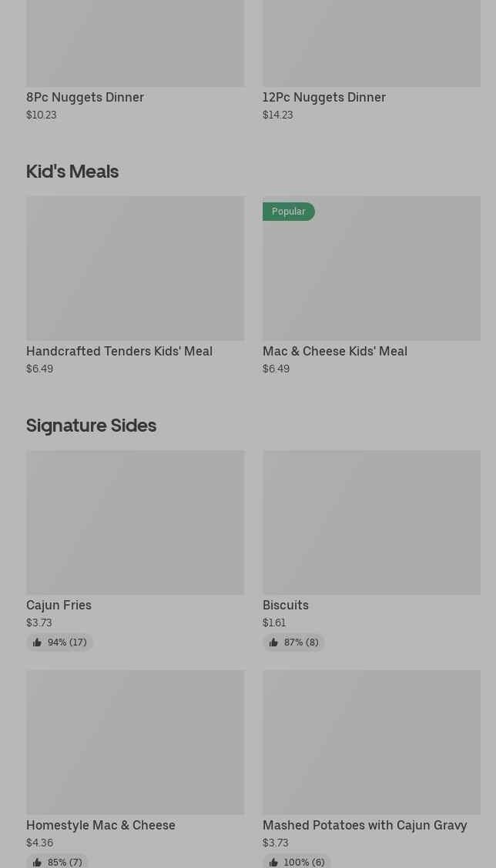Click the 100% (6) rating text

click(304, 863)
